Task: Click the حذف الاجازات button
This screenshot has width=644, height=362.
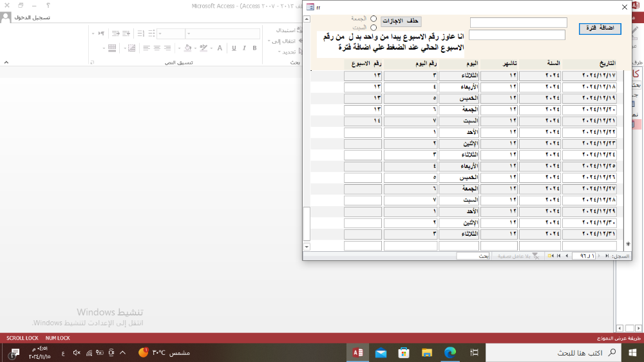Action: [x=401, y=21]
